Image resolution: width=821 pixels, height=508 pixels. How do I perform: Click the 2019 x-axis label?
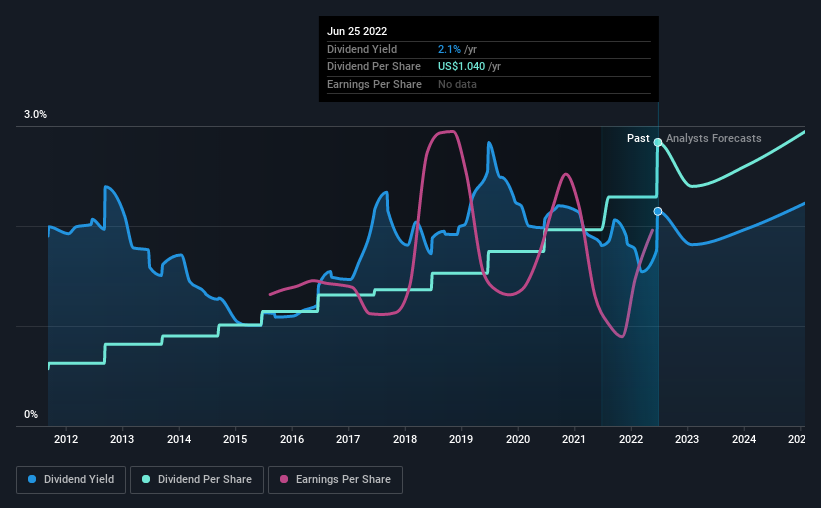point(461,439)
